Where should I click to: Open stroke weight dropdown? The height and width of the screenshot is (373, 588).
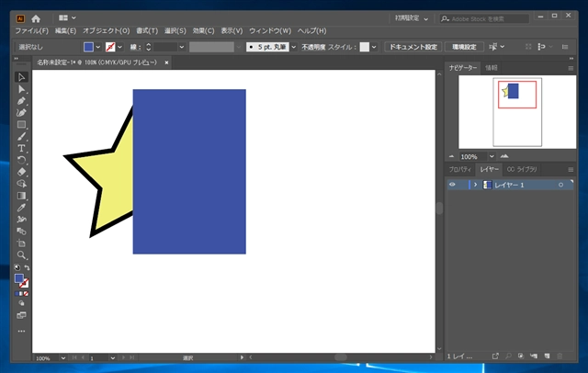(182, 47)
